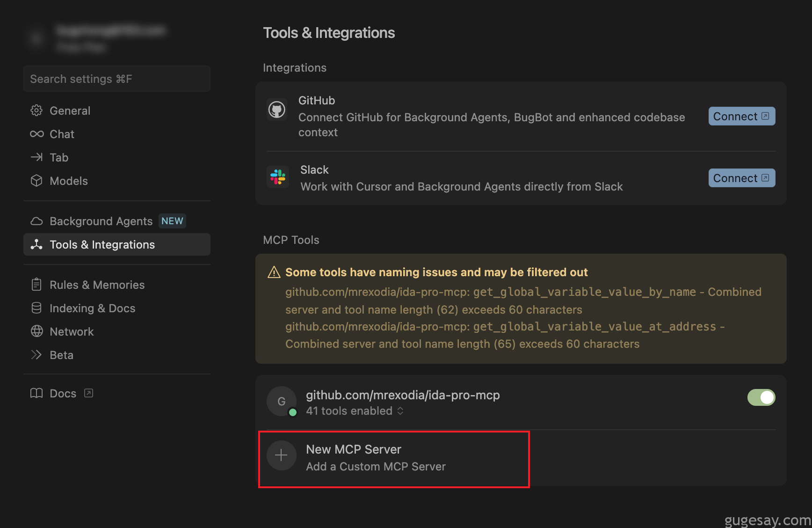The height and width of the screenshot is (528, 812).
Task: Expand the 41 tools enabled list
Action: pos(355,411)
